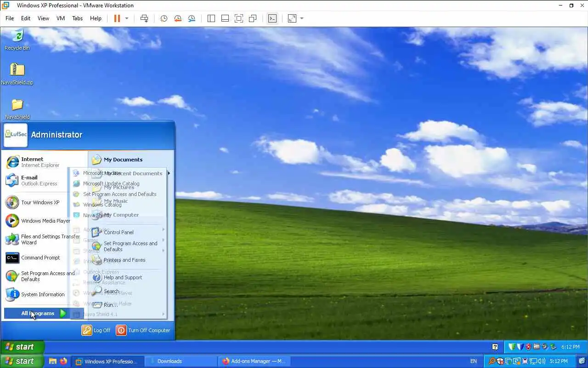Switch to Unity mode icon
Image resolution: width=588 pixels, height=368 pixels.
click(253, 18)
